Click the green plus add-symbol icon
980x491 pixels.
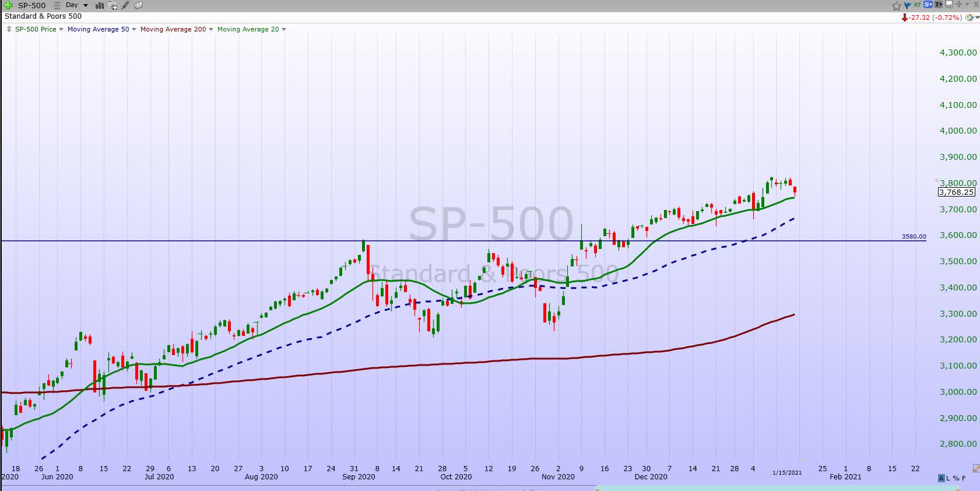pyautogui.click(x=8, y=5)
